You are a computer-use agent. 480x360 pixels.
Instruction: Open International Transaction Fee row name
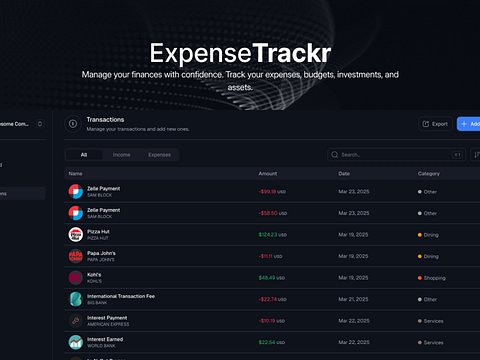121,296
